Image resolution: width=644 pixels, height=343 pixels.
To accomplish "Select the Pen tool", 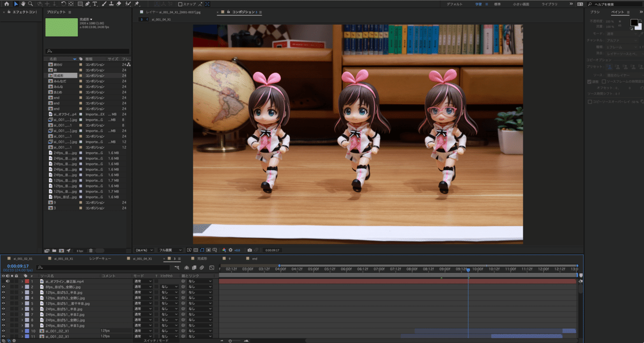I will click(87, 4).
